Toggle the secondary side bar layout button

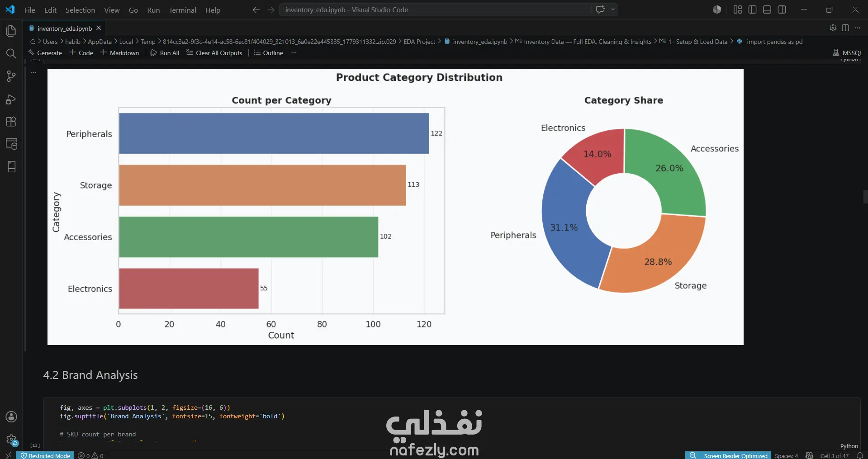[x=782, y=9]
